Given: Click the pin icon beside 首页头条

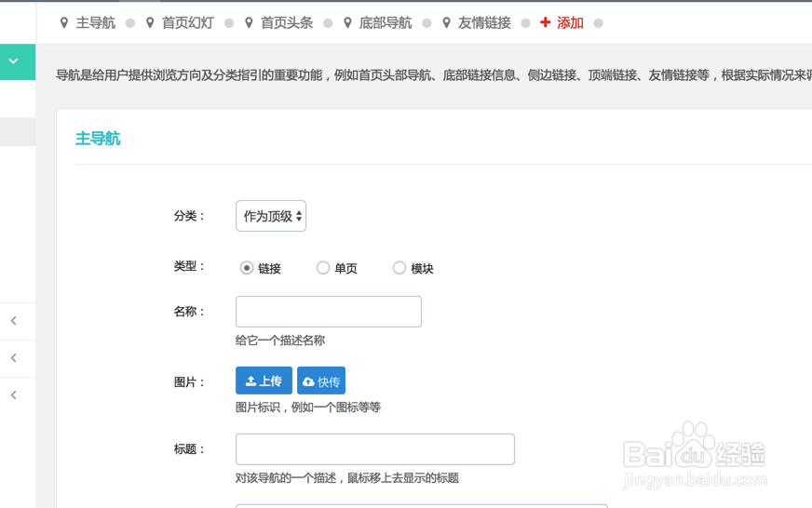Looking at the screenshot, I should tap(249, 22).
